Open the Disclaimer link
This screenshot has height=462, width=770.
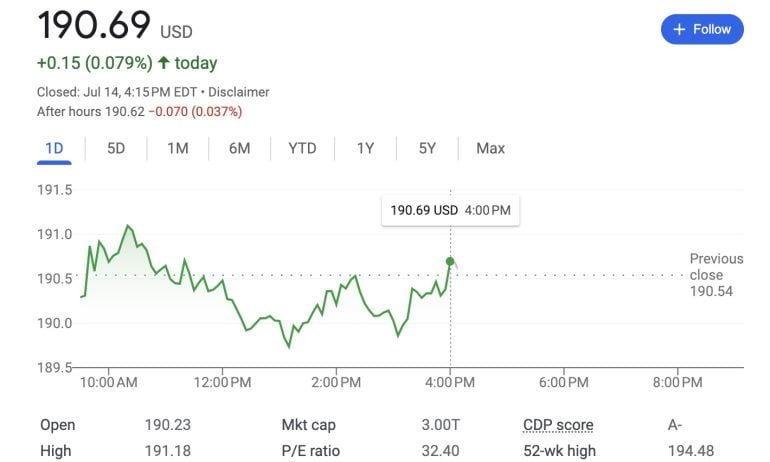pyautogui.click(x=241, y=92)
